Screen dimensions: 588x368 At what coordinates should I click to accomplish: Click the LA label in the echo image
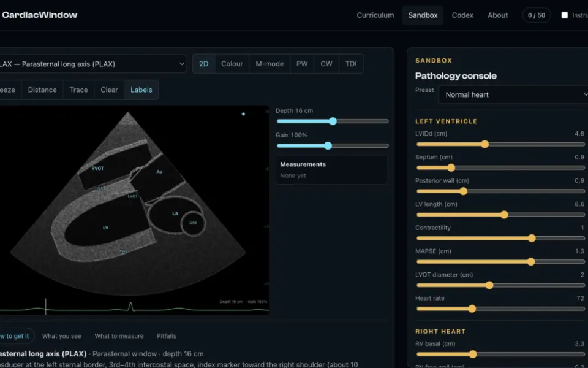tap(175, 213)
